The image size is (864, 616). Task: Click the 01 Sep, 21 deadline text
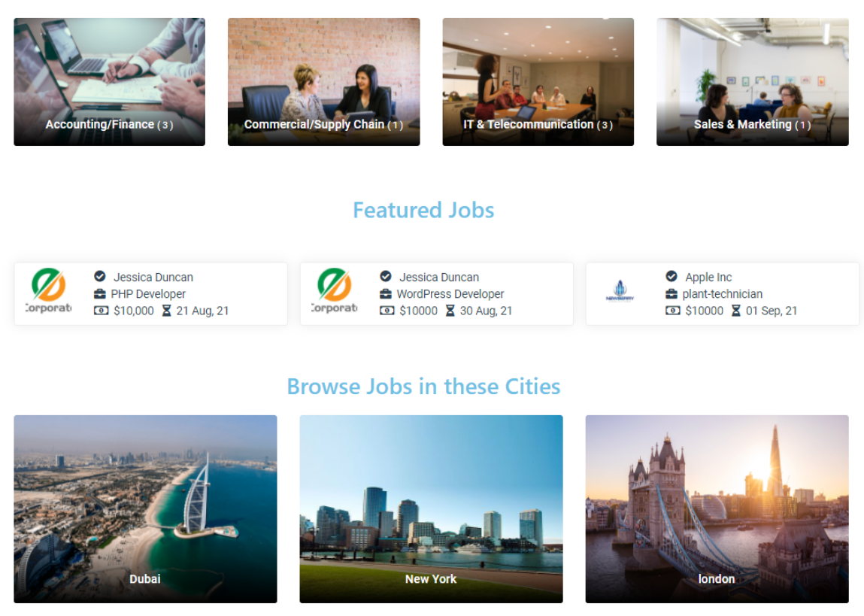click(772, 311)
